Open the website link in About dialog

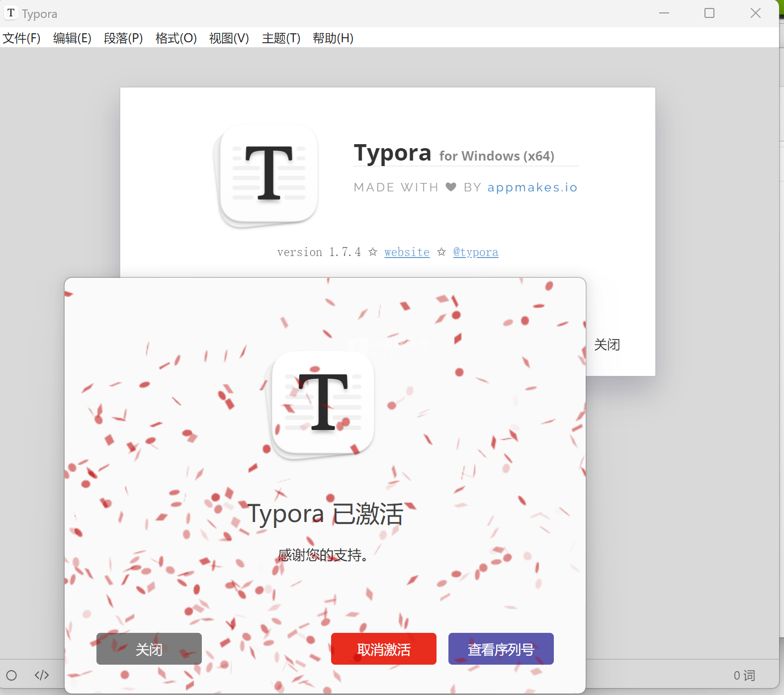(x=407, y=252)
